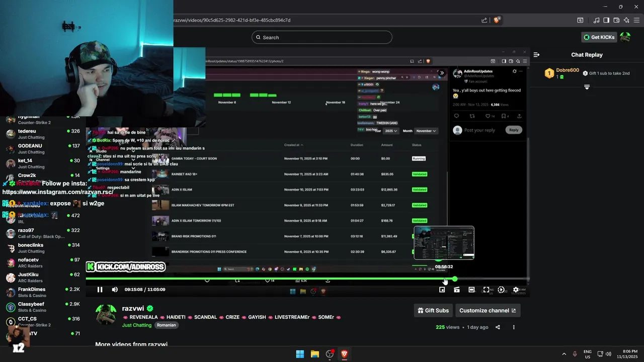Viewport: 644px width, 362px height.
Task: Open the Brave Leo AI icon
Action: [x=626, y=20]
